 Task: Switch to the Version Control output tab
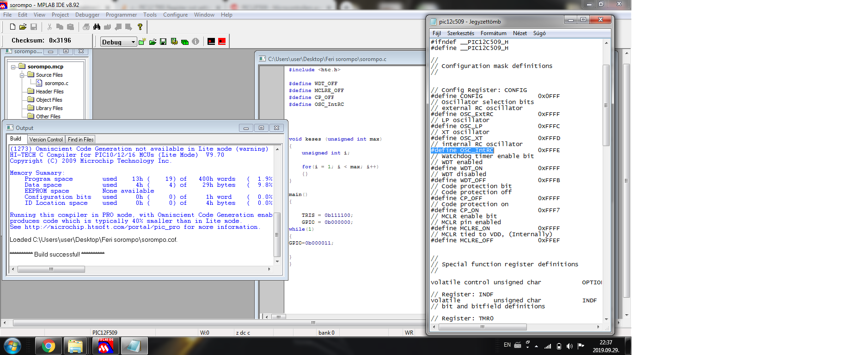click(x=46, y=140)
